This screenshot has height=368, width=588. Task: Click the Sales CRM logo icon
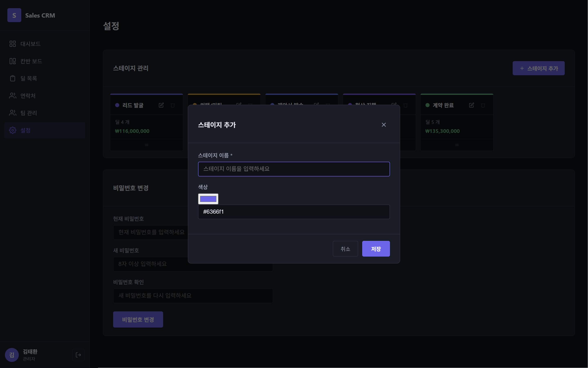[x=14, y=15]
